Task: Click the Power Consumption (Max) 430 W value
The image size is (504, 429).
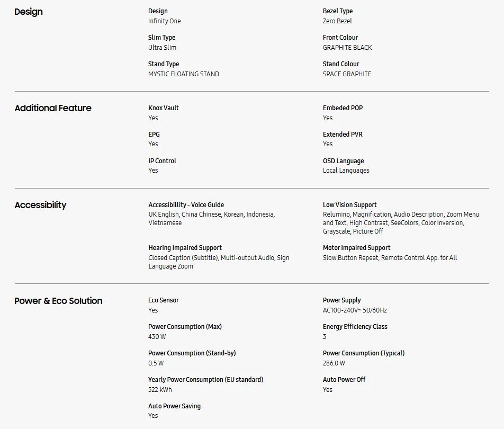Action: [157, 337]
